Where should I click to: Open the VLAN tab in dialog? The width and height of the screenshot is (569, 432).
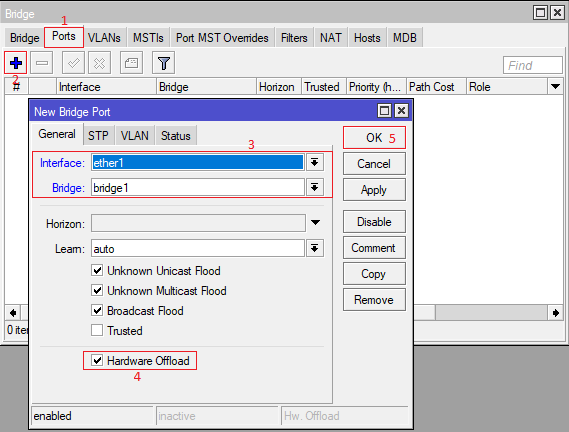[x=135, y=136]
